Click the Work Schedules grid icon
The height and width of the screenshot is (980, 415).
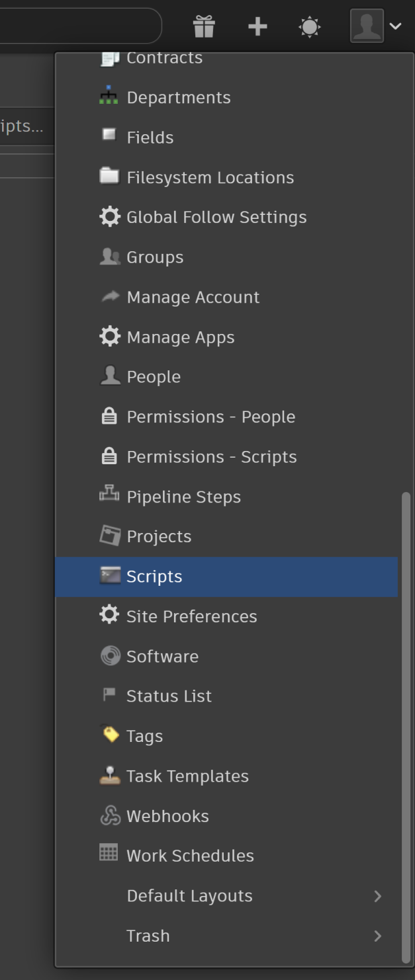[x=109, y=854]
